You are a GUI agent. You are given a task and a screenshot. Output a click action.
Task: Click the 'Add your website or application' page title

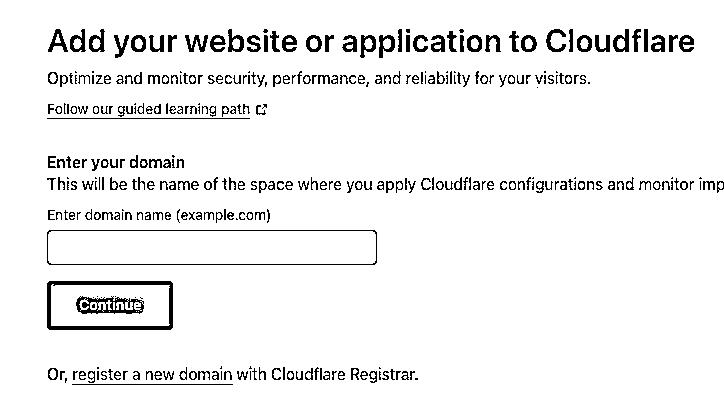tap(371, 42)
